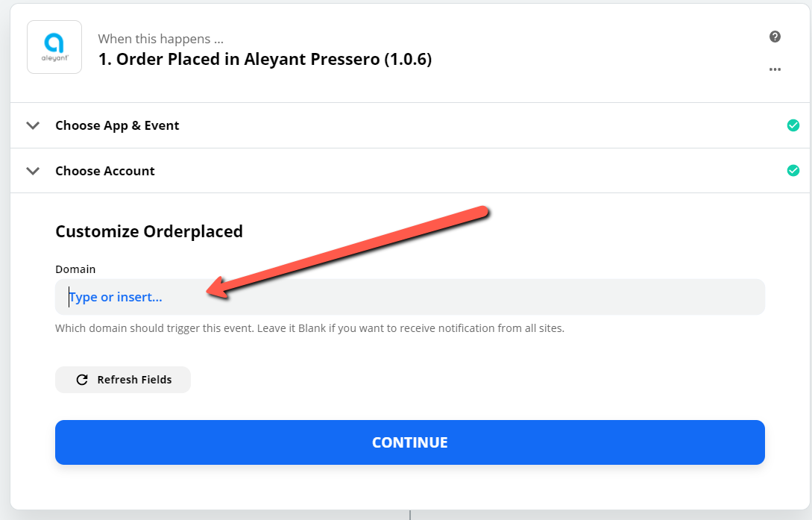Click the step title Order Placed in Aleyant Pressero
The width and height of the screenshot is (812, 520).
(265, 59)
